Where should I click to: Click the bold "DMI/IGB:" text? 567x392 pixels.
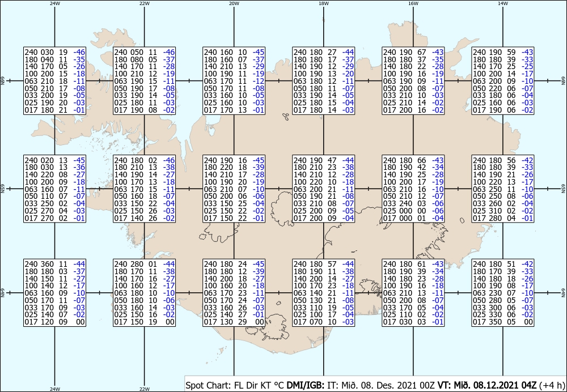306,385
